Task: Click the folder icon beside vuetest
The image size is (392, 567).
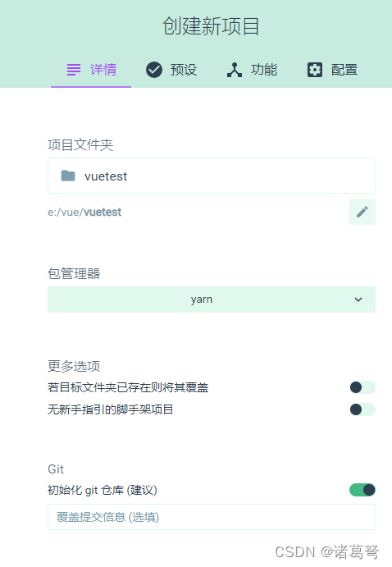Action: pyautogui.click(x=68, y=176)
